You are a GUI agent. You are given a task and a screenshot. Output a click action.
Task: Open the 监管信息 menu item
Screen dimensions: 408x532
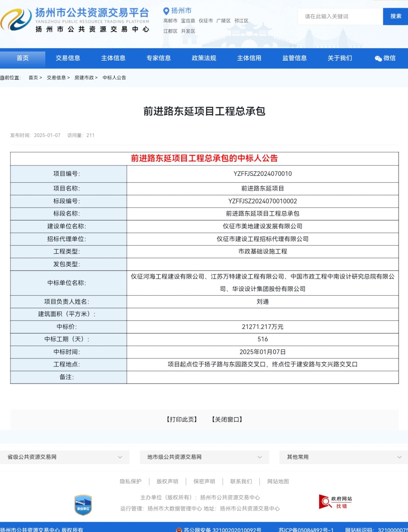294,58
